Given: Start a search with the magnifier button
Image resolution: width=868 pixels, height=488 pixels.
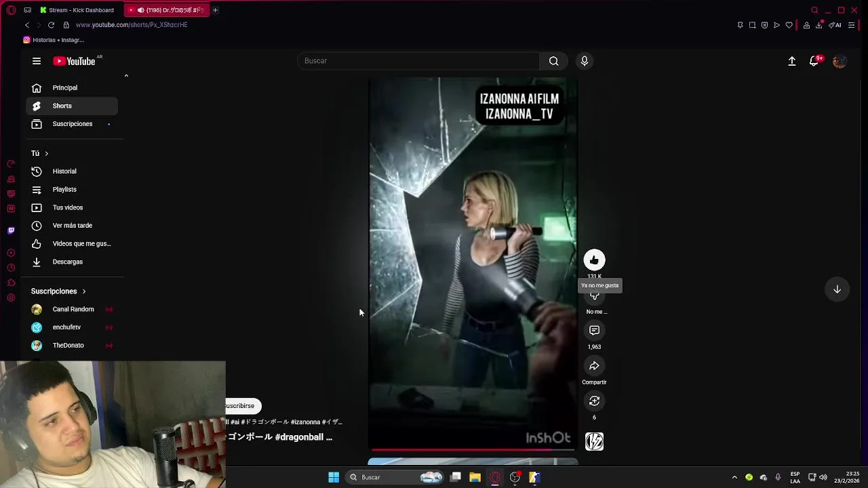Looking at the screenshot, I should click(x=554, y=61).
